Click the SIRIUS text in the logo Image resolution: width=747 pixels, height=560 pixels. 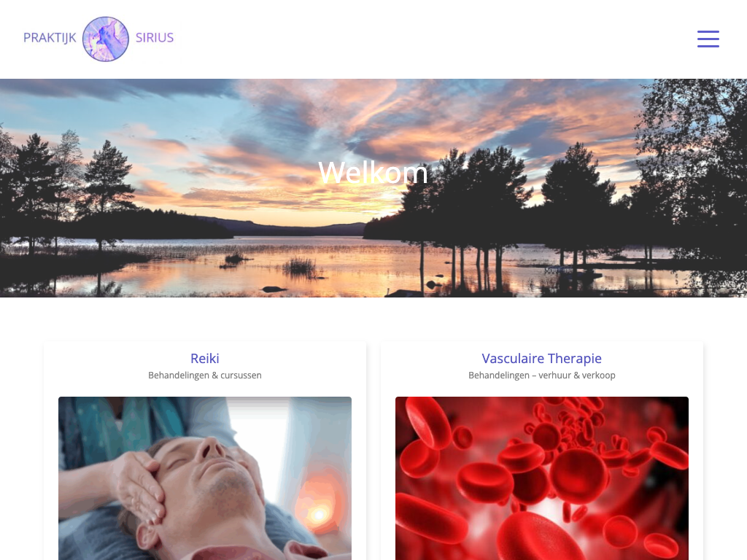(155, 38)
